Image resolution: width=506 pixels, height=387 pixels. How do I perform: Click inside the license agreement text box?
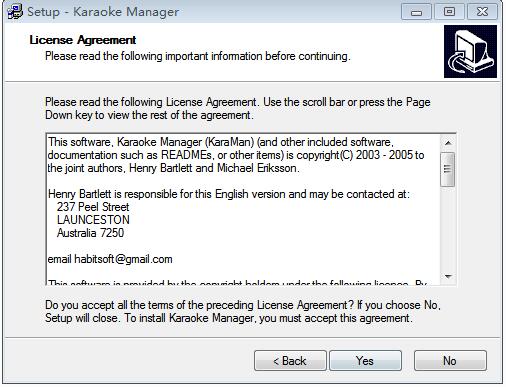243,209
